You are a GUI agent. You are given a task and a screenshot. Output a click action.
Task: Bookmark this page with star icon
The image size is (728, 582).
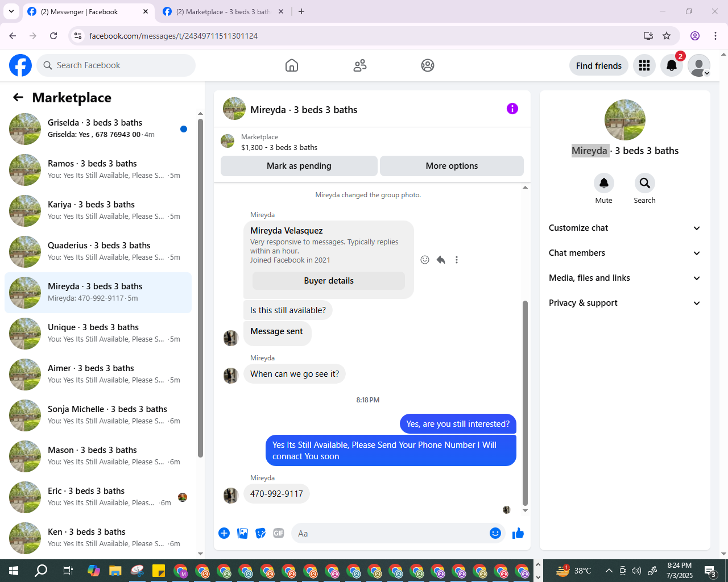coord(667,36)
